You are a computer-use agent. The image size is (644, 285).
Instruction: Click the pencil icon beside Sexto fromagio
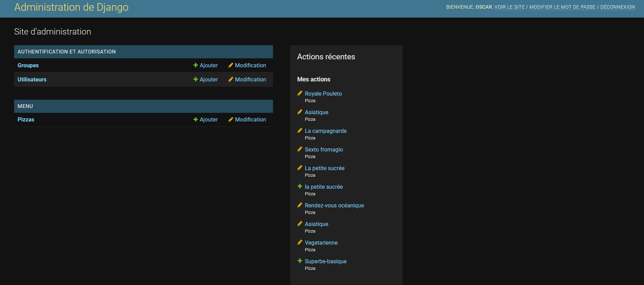click(x=300, y=149)
